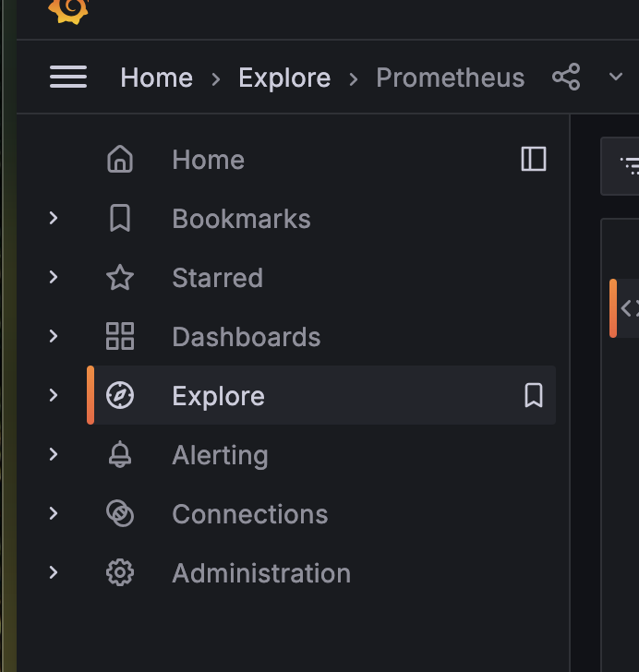Open Starred from the sidebar menu
Screen dimensions: 639x672
(x=217, y=278)
